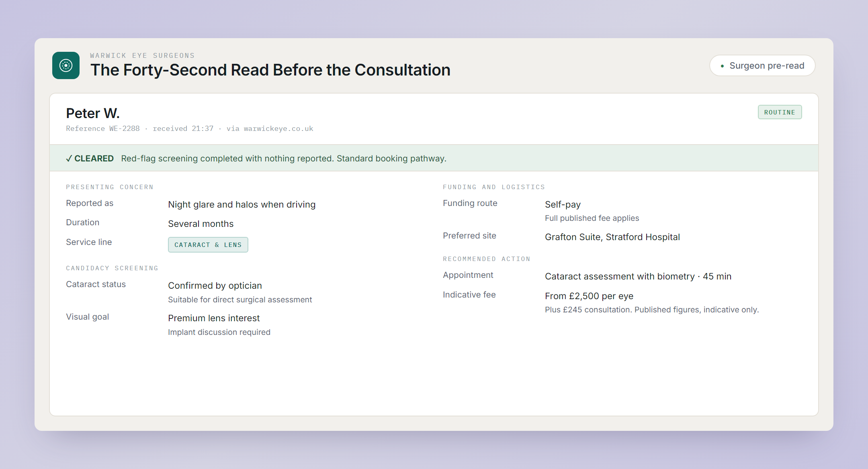
Task: Click the via warwickeye.co.uk source text
Action: click(x=270, y=128)
